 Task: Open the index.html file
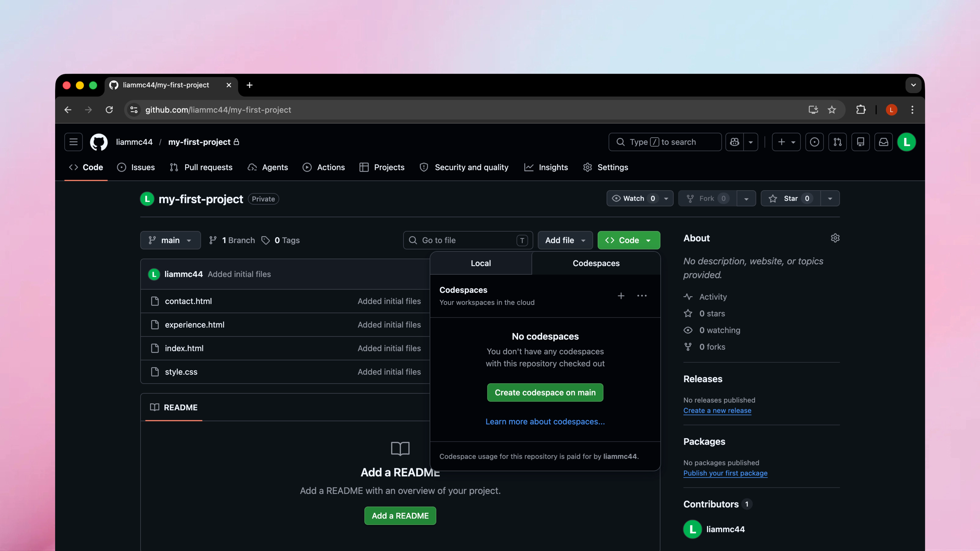pyautogui.click(x=184, y=348)
